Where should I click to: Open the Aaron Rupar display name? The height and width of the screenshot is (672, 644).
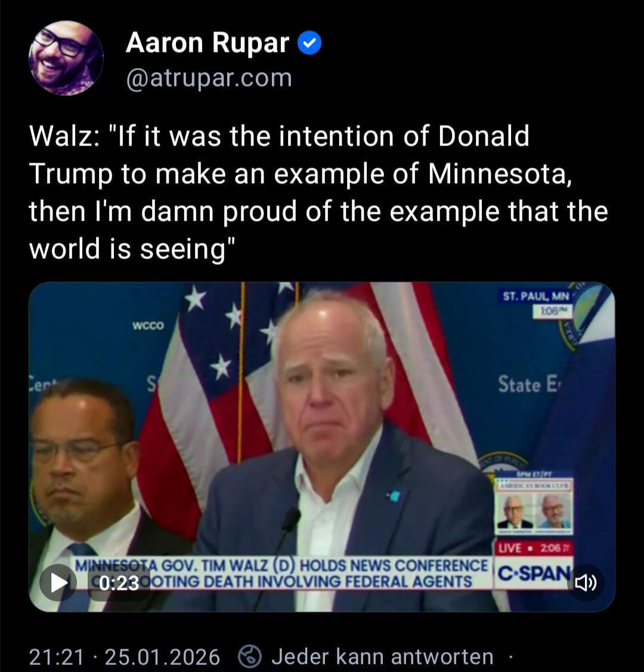point(208,43)
